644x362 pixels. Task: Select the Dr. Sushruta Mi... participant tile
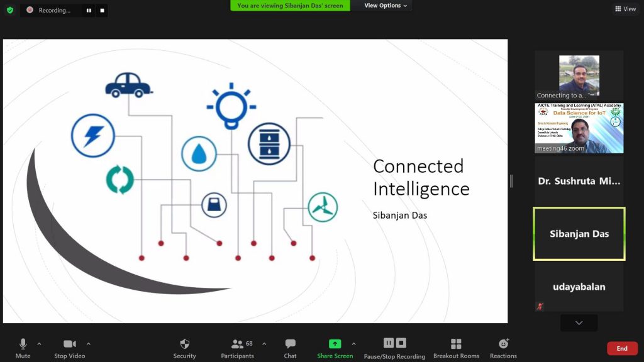[579, 181]
